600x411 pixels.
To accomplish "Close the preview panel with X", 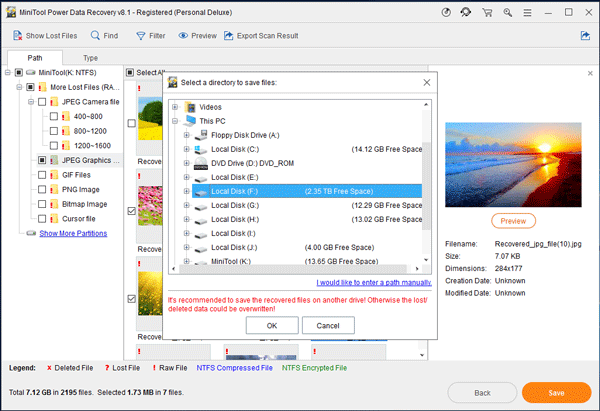I will [590, 73].
